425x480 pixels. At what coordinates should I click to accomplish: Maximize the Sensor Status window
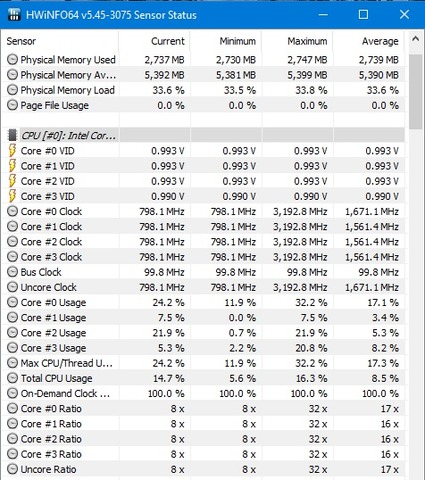[363, 15]
